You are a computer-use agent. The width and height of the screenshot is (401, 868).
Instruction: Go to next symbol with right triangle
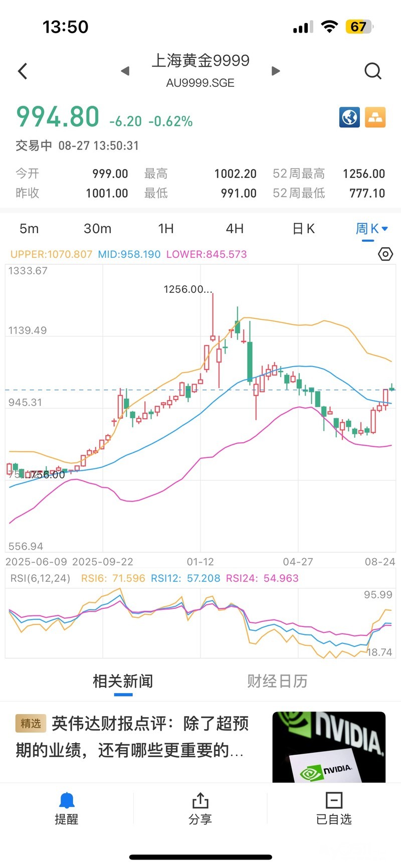click(275, 71)
